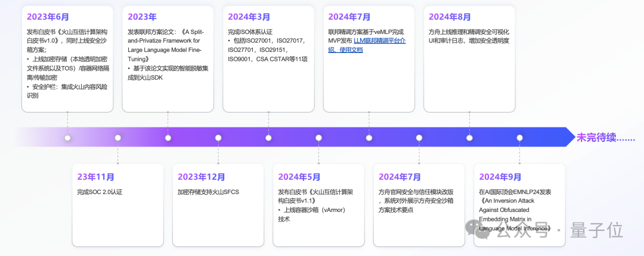Image resolution: width=644 pixels, height=256 pixels.
Task: Click the 2023年6月 card heading
Action: pos(48,17)
